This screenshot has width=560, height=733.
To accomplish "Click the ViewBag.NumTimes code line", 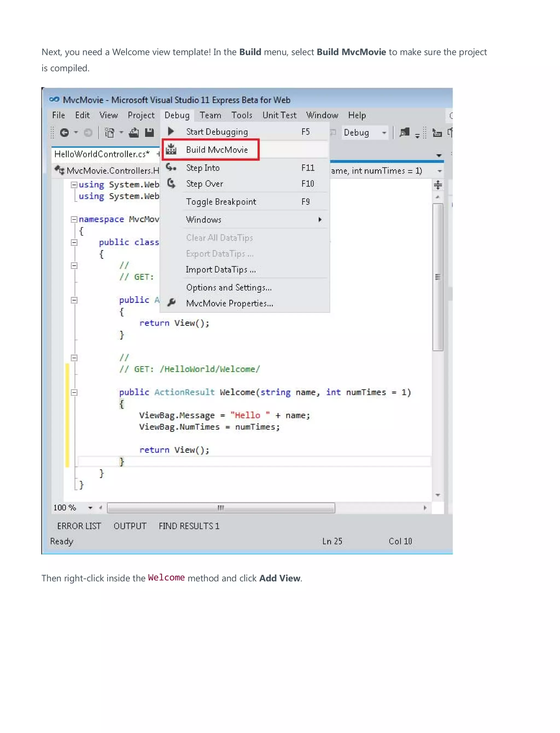I will point(209,427).
